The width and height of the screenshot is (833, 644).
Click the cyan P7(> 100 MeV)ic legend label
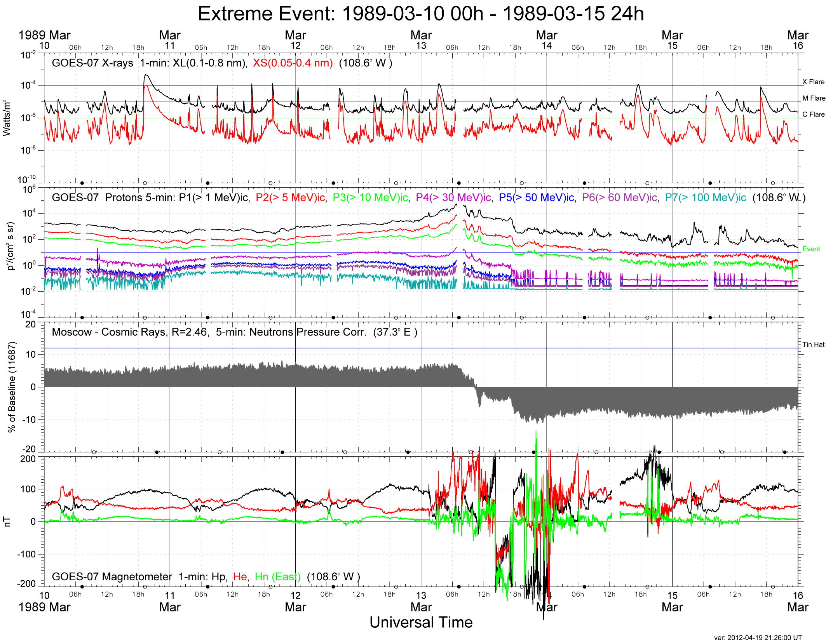705,197
